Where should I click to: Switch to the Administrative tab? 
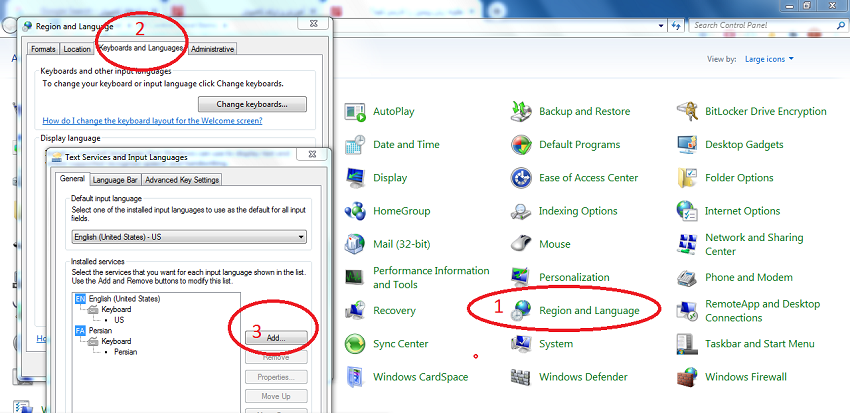pos(212,49)
